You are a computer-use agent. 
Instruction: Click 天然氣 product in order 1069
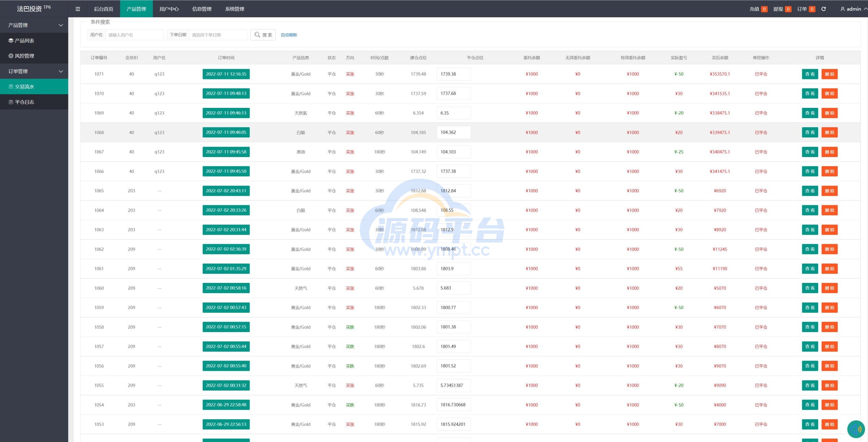(x=301, y=113)
